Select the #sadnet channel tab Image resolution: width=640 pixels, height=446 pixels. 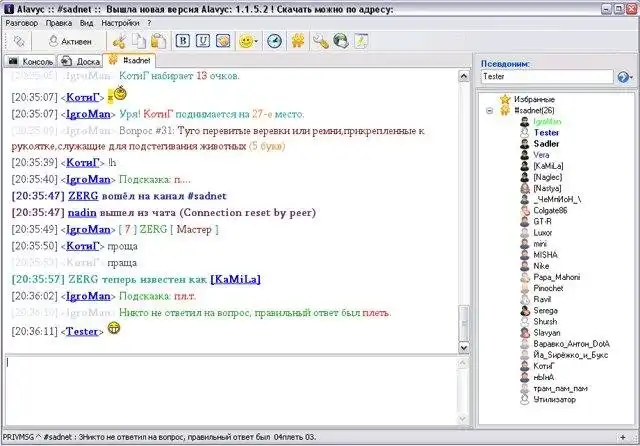[x=129, y=60]
